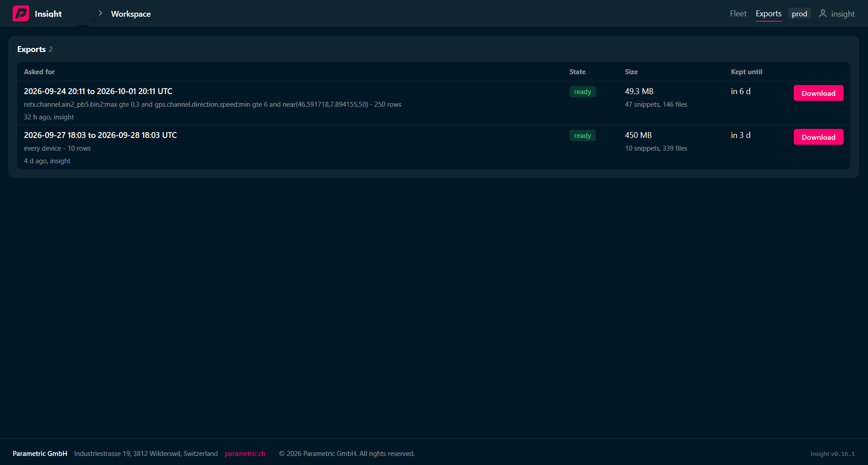Click '10 snippets, 339 files' text
Viewport: 868px width, 465px height.
pos(656,148)
